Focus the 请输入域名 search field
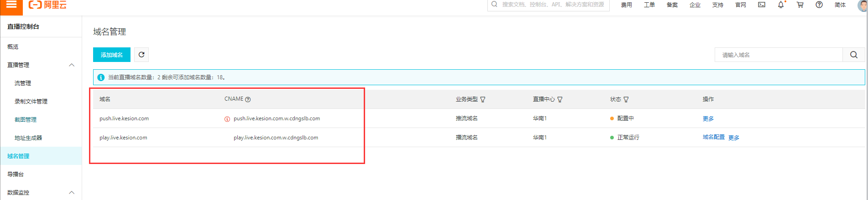This screenshot has width=868, height=200. 778,55
